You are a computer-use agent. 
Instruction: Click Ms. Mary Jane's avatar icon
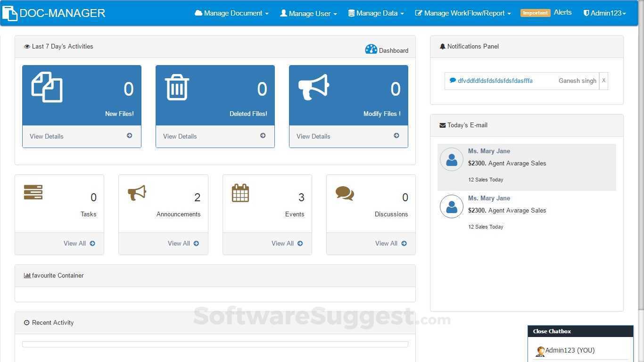[x=451, y=159]
